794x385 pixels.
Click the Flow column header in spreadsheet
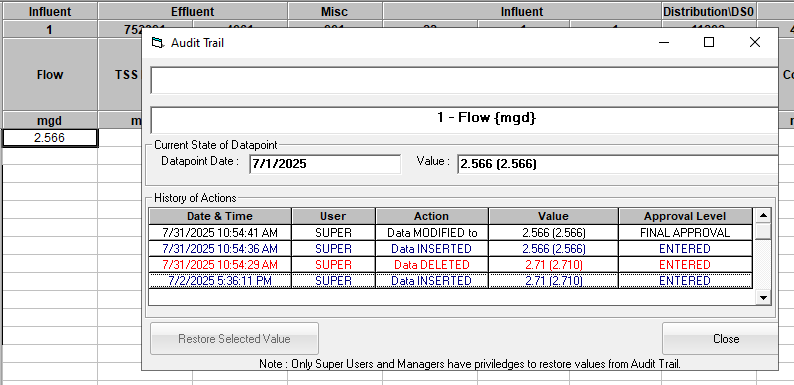click(50, 74)
